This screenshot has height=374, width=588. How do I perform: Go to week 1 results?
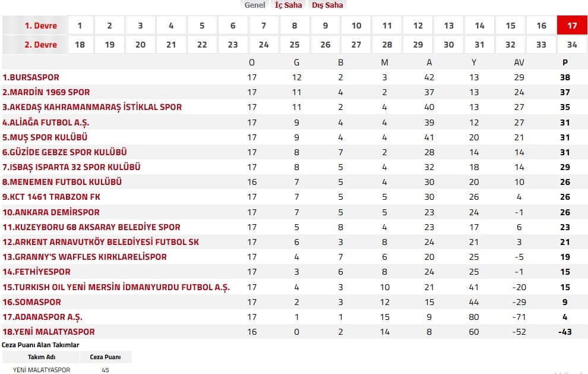point(80,26)
